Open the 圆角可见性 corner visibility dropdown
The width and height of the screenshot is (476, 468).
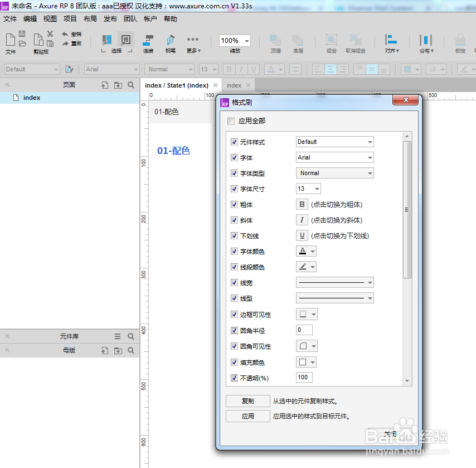coord(307,346)
